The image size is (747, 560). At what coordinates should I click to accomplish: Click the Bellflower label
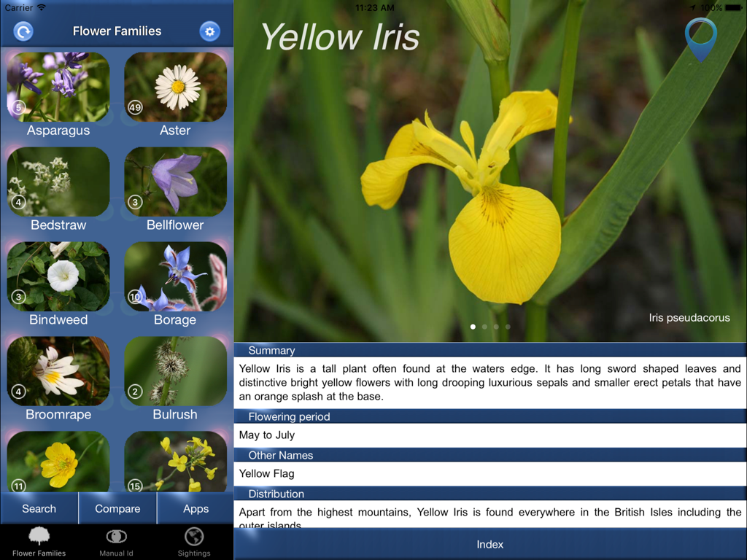click(175, 225)
